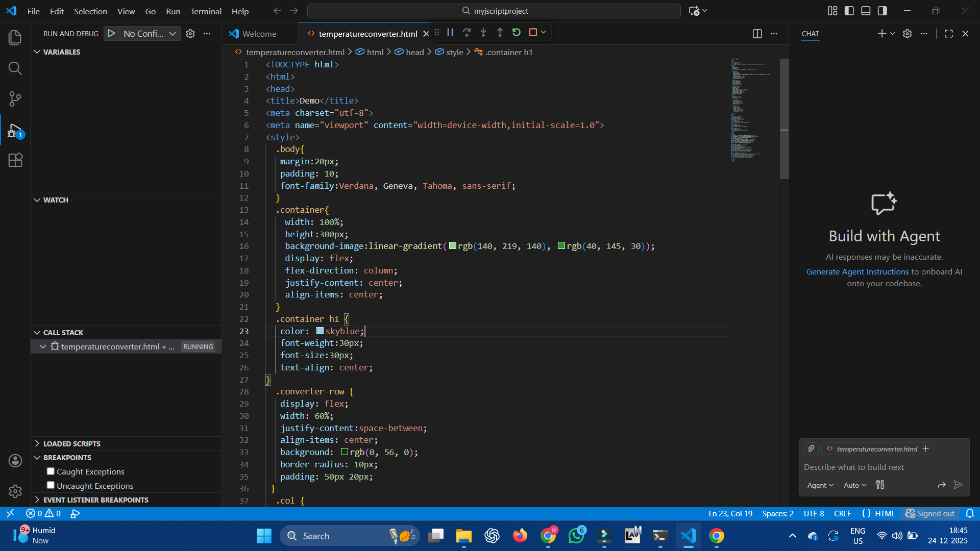Split the editor to the right
Image resolution: width=980 pixels, height=551 pixels.
(757, 34)
